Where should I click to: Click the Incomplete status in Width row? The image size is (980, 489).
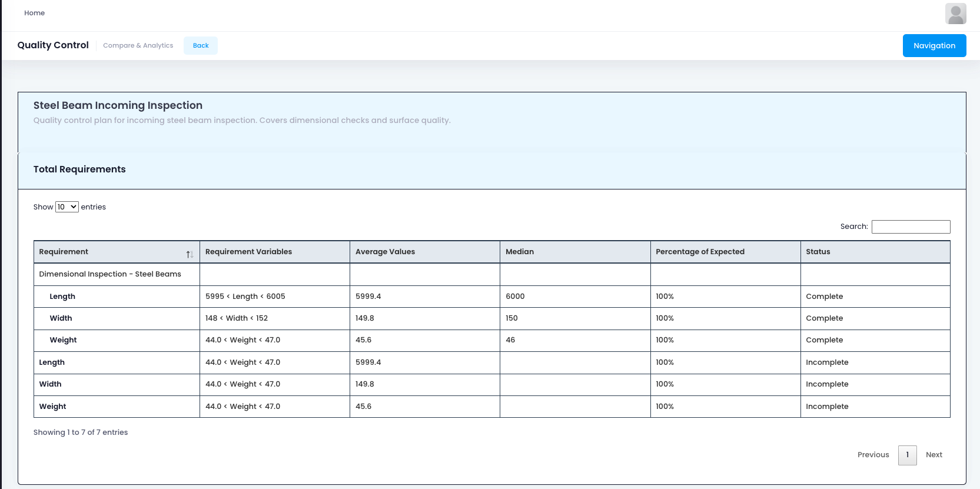click(827, 384)
